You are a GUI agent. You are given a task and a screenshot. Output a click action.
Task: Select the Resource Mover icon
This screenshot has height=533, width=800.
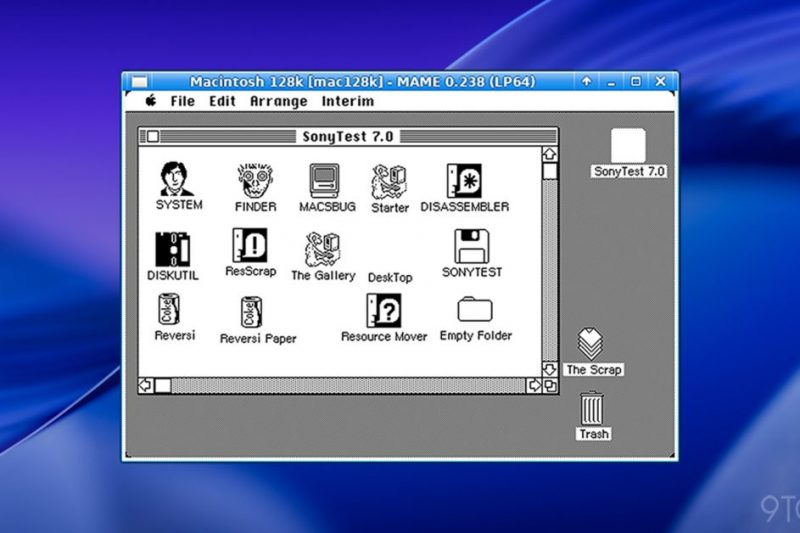tap(384, 310)
